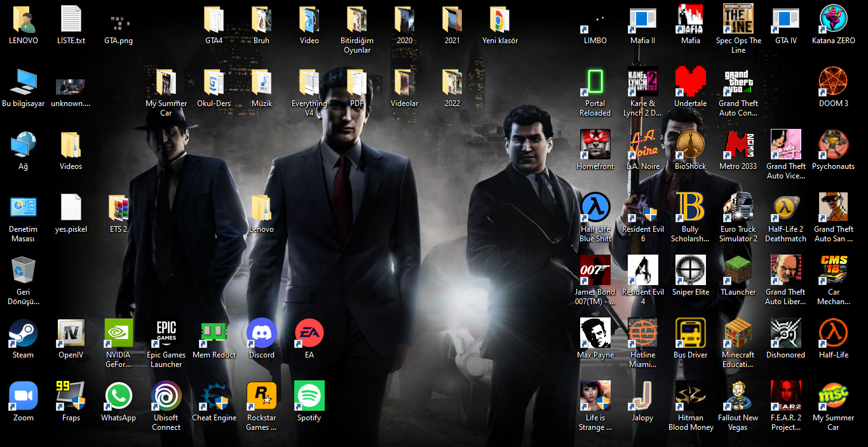
Task: Select the Bu bilgisayar icon
Action: point(24,82)
